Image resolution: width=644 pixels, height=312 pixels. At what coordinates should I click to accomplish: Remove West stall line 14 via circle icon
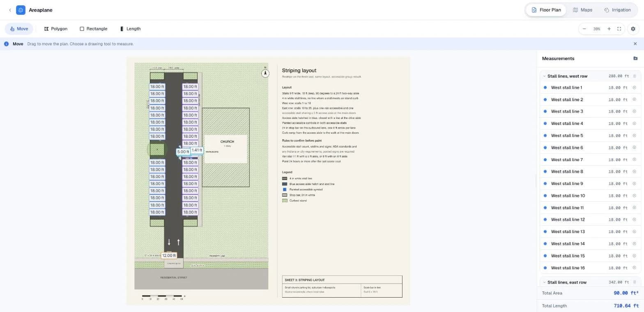[x=634, y=244]
